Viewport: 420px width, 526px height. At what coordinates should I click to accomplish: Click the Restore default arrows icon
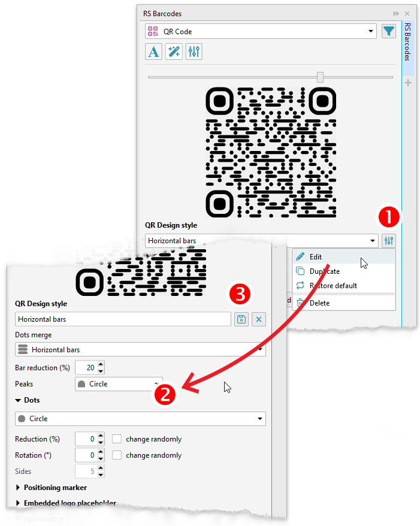(x=300, y=286)
